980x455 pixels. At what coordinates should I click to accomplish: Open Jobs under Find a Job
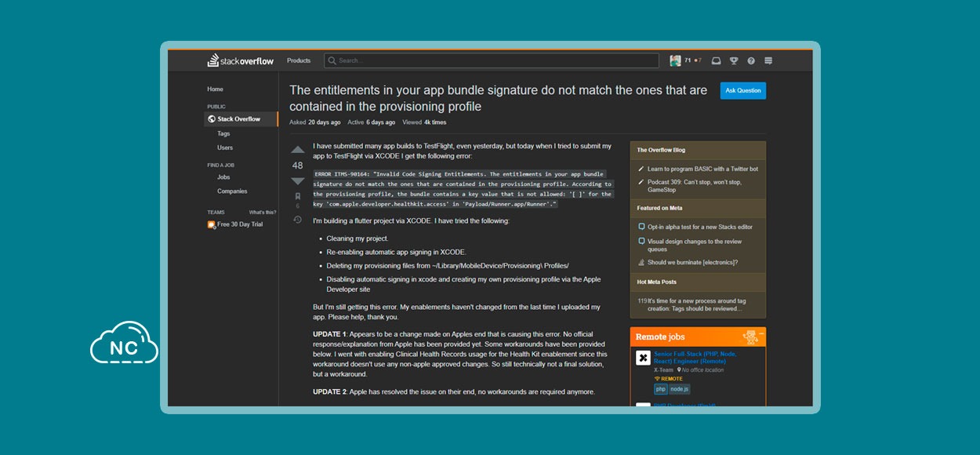(223, 177)
